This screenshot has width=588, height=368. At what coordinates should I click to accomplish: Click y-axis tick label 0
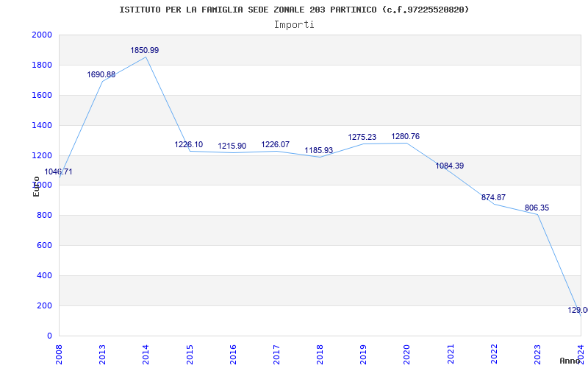(49, 336)
